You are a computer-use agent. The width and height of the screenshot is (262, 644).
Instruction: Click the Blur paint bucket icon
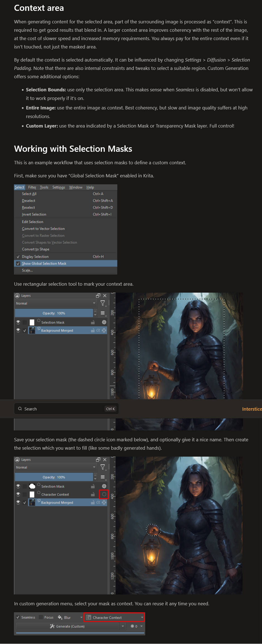60,618
